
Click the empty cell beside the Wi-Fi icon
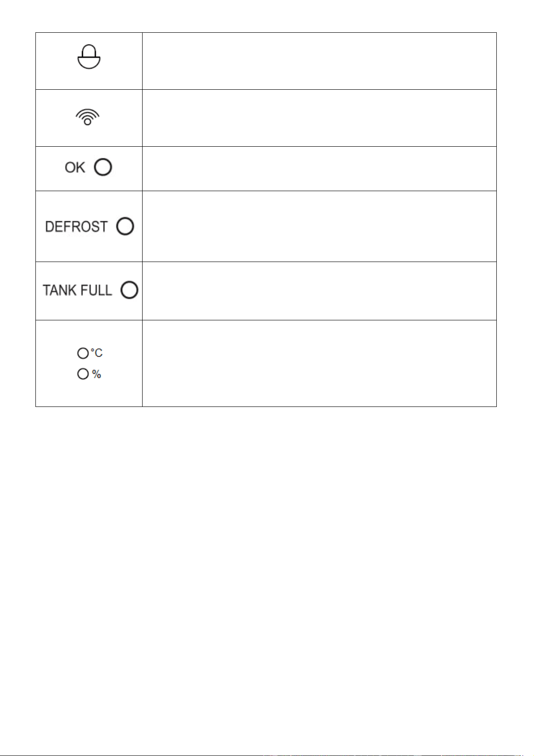[319, 118]
